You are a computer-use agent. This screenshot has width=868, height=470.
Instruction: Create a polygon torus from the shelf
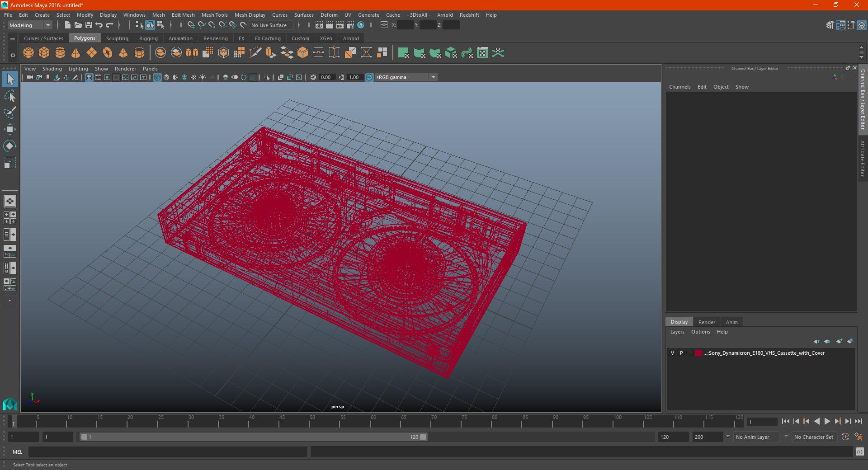coord(108,53)
